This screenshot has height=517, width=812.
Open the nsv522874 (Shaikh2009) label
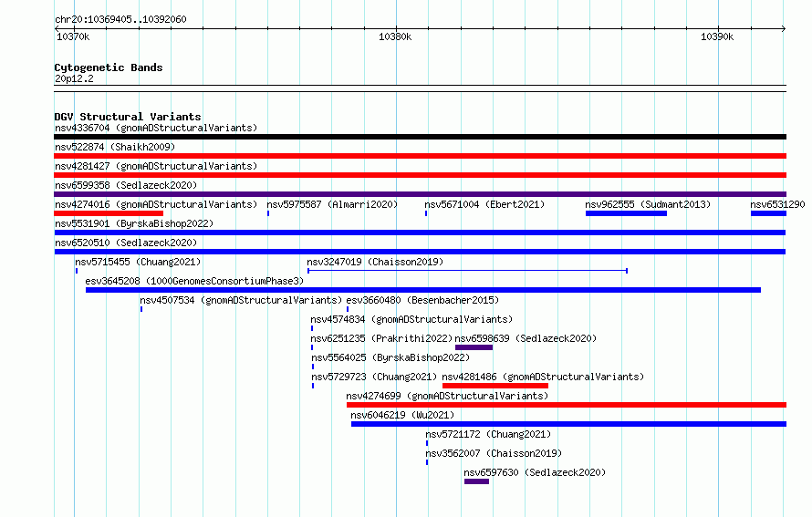[115, 147]
